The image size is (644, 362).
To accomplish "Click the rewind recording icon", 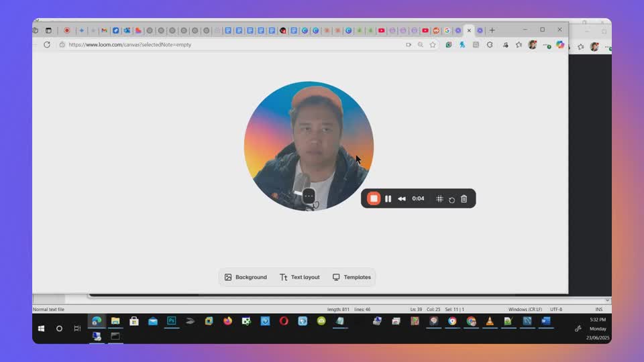I will point(401,198).
